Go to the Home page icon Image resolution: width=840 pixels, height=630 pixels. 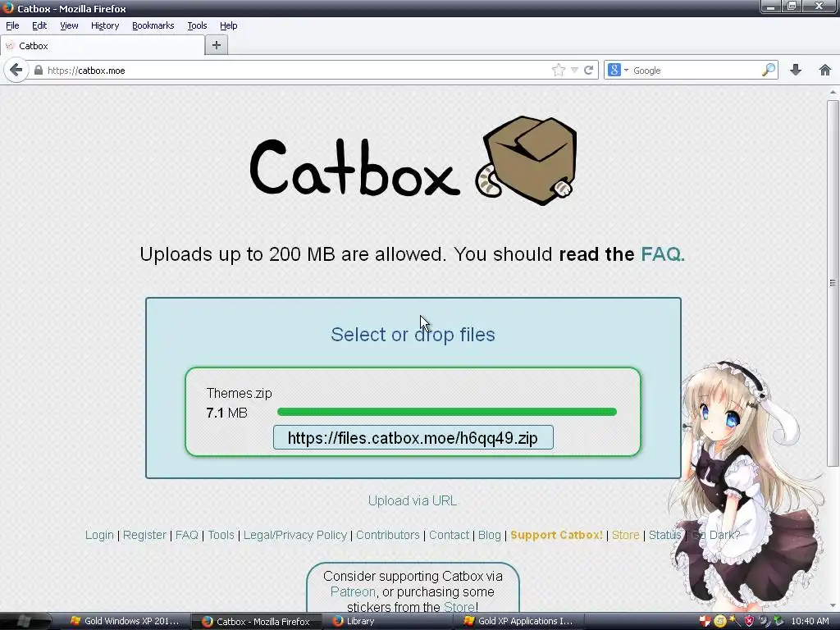tap(825, 71)
